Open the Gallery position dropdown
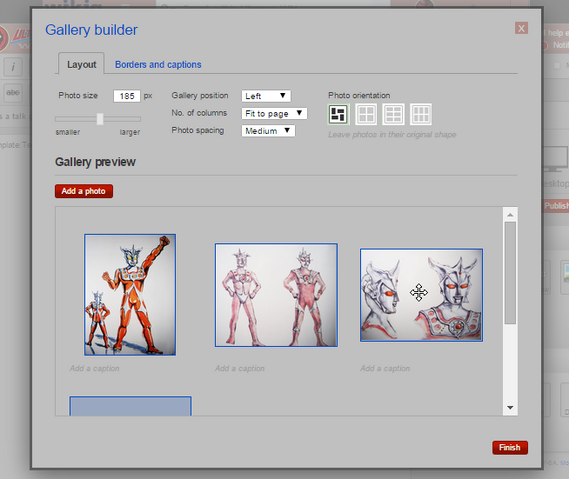Image resolution: width=569 pixels, height=479 pixels. pyautogui.click(x=266, y=96)
